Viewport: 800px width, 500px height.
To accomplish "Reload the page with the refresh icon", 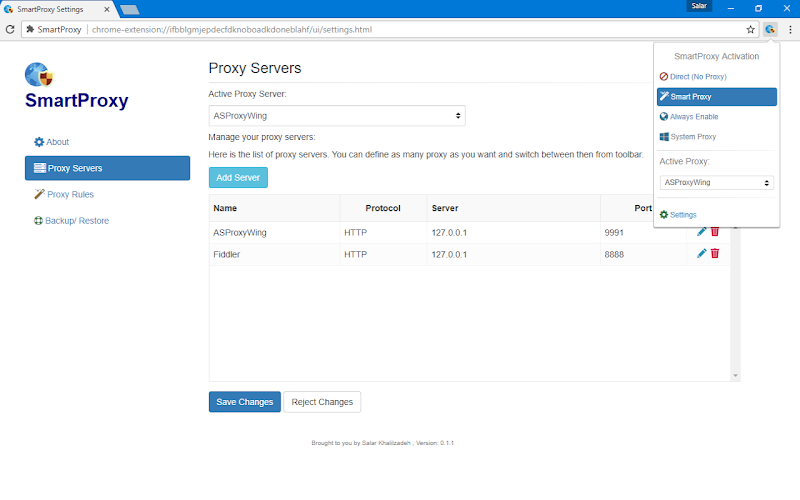I will click(x=10, y=30).
